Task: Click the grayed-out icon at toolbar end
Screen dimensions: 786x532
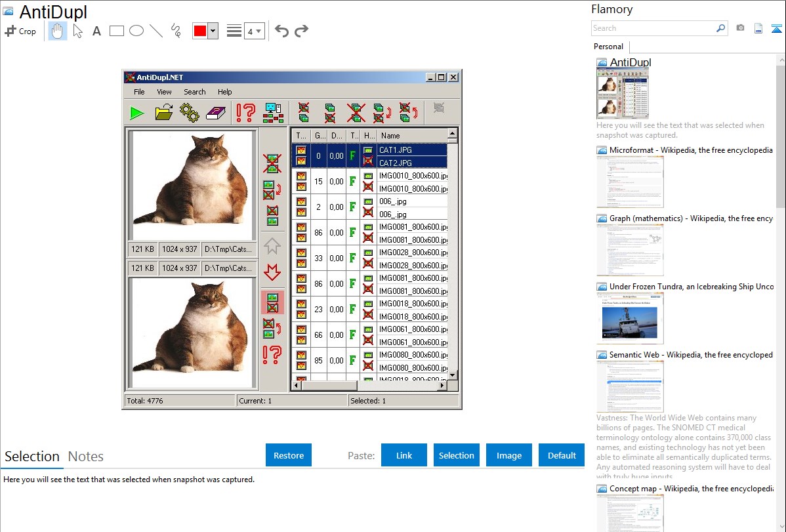Action: pyautogui.click(x=439, y=108)
